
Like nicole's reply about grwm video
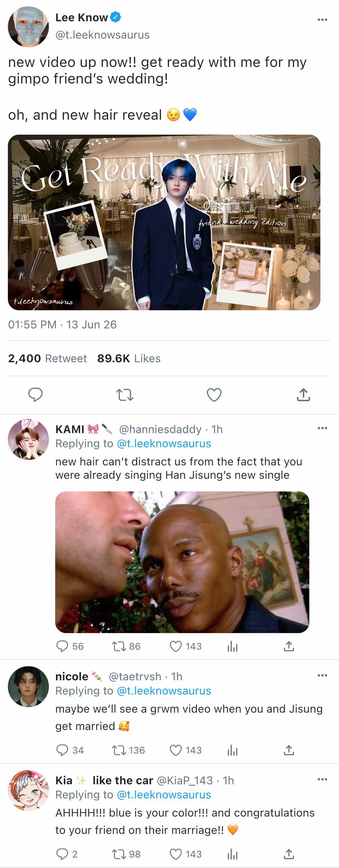pyautogui.click(x=175, y=750)
